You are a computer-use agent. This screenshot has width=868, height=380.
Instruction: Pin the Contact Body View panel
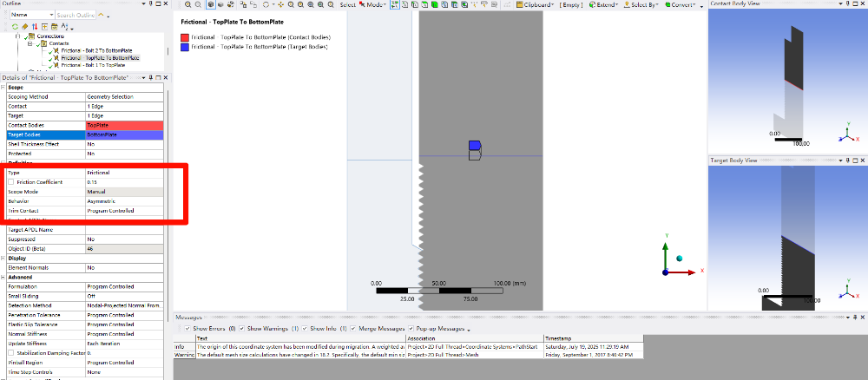[847, 3]
